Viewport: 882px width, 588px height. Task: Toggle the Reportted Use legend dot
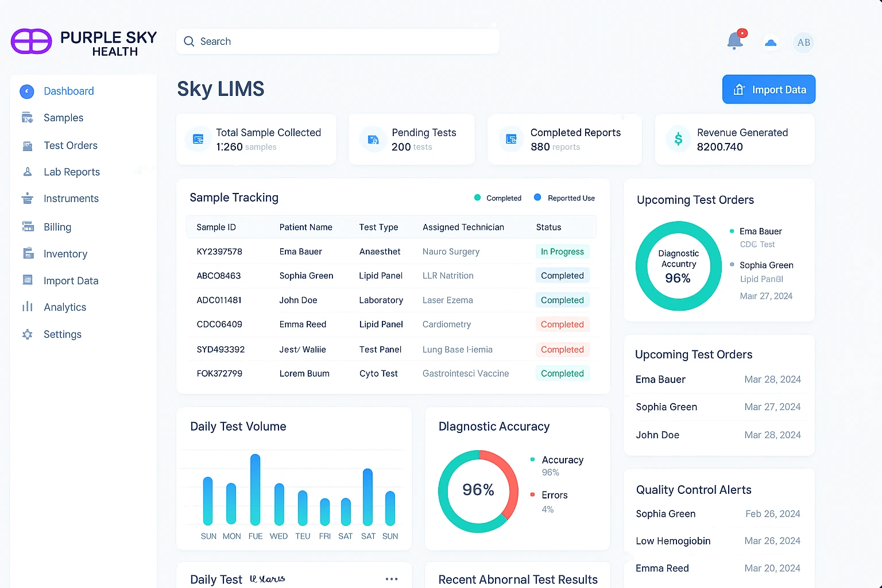537,198
